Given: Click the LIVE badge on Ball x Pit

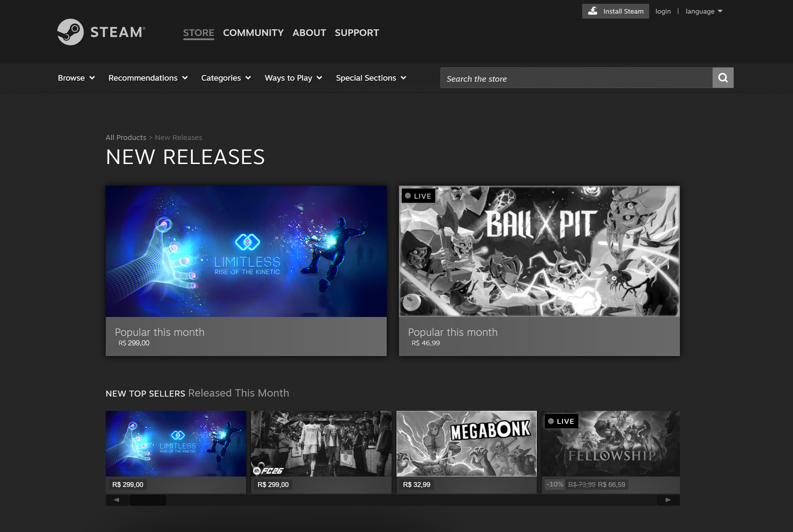Looking at the screenshot, I should coord(418,196).
